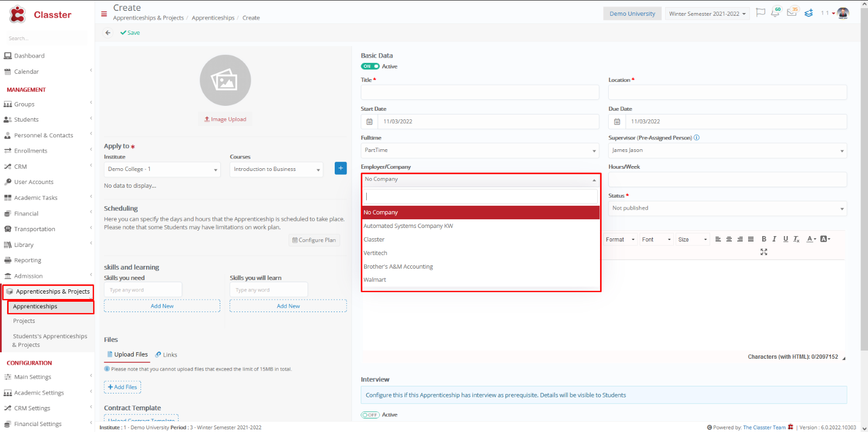Click Add New under Skills you will learn
The image size is (868, 432).
point(288,306)
